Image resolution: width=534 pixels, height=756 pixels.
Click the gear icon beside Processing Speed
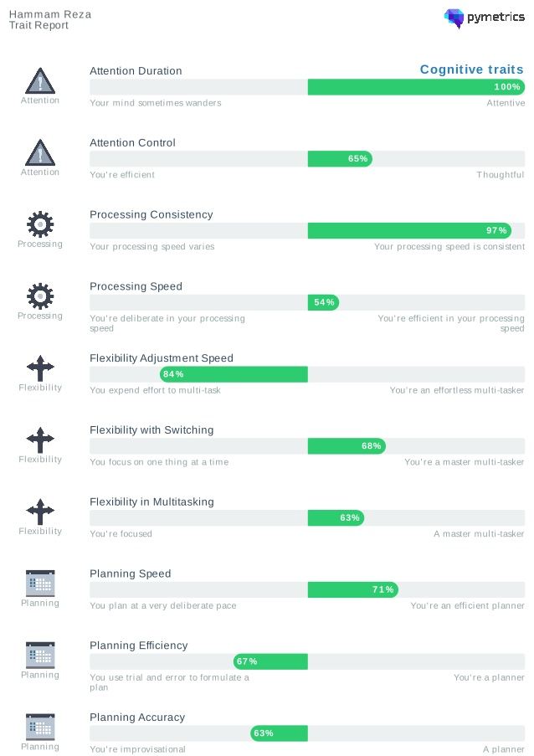pos(40,296)
